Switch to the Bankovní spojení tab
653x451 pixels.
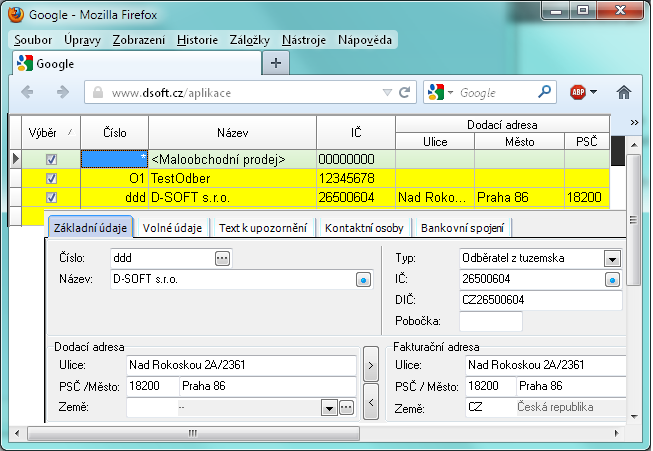[461, 228]
